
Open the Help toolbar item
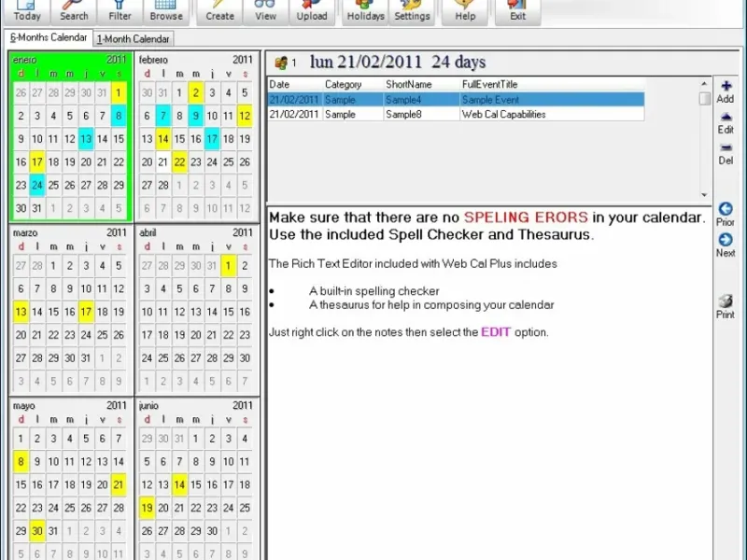pyautogui.click(x=465, y=11)
